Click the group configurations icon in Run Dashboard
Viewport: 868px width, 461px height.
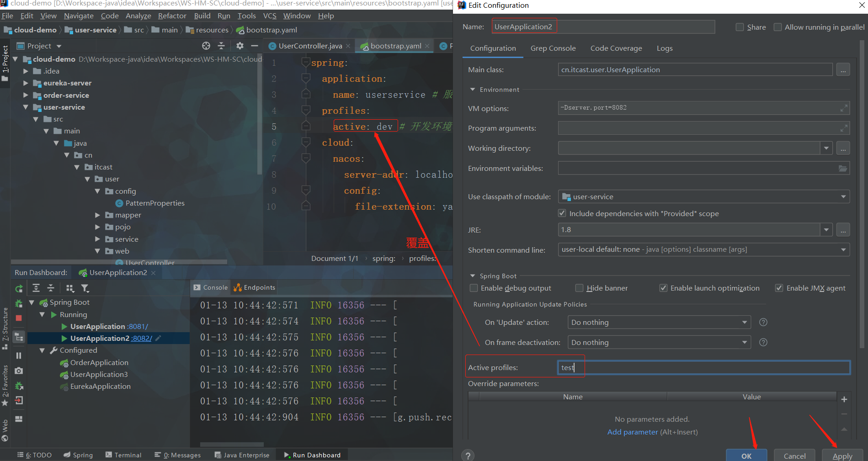coord(70,288)
